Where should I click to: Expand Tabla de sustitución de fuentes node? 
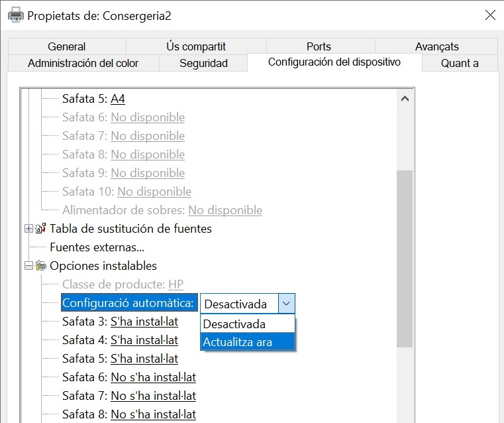tap(28, 229)
